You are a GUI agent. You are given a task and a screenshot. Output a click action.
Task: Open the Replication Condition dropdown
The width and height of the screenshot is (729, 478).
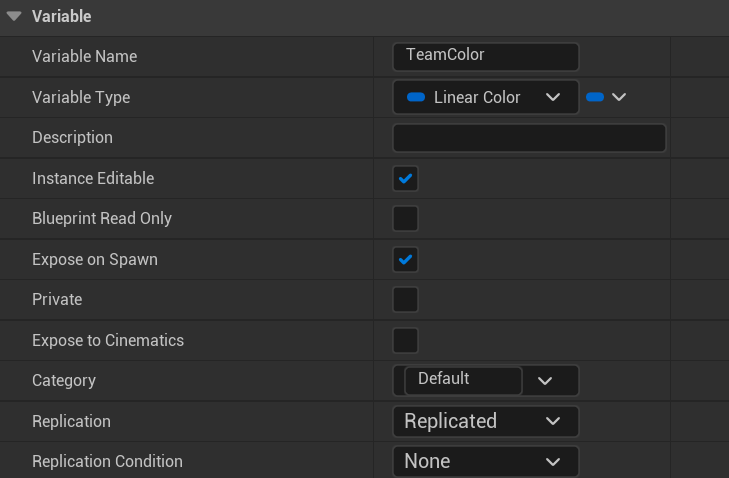tap(486, 462)
